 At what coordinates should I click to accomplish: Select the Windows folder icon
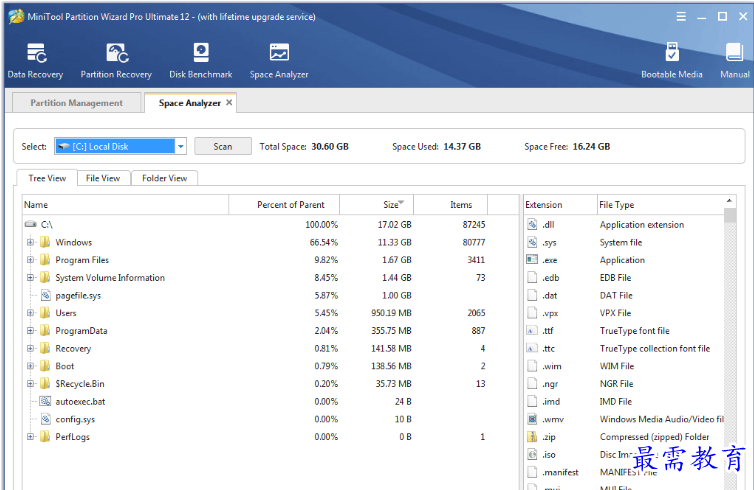click(45, 242)
